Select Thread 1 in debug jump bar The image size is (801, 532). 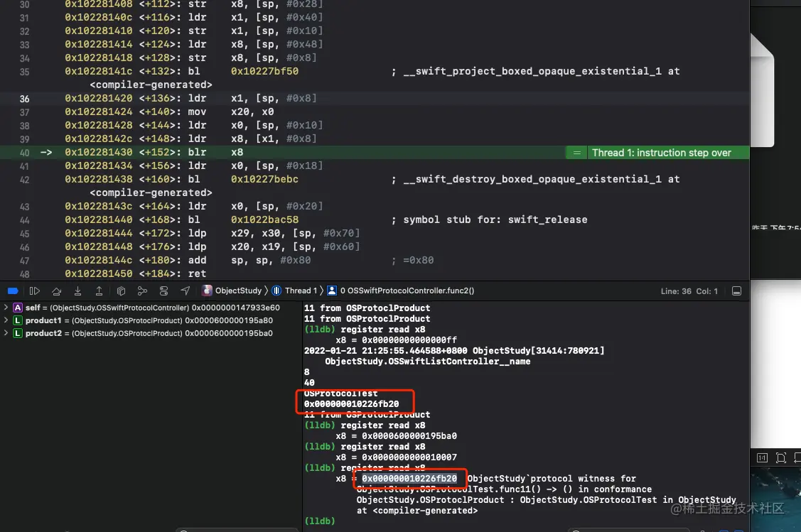295,291
